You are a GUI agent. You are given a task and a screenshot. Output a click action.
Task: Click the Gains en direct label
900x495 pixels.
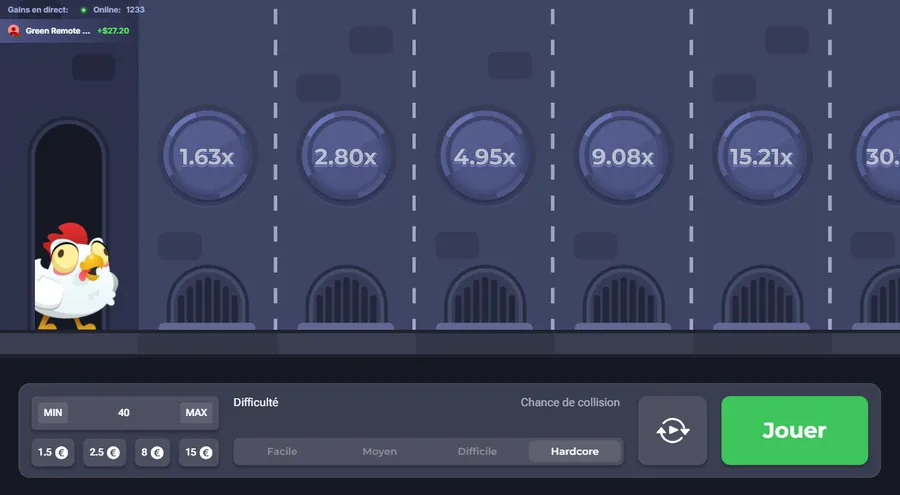click(x=38, y=10)
